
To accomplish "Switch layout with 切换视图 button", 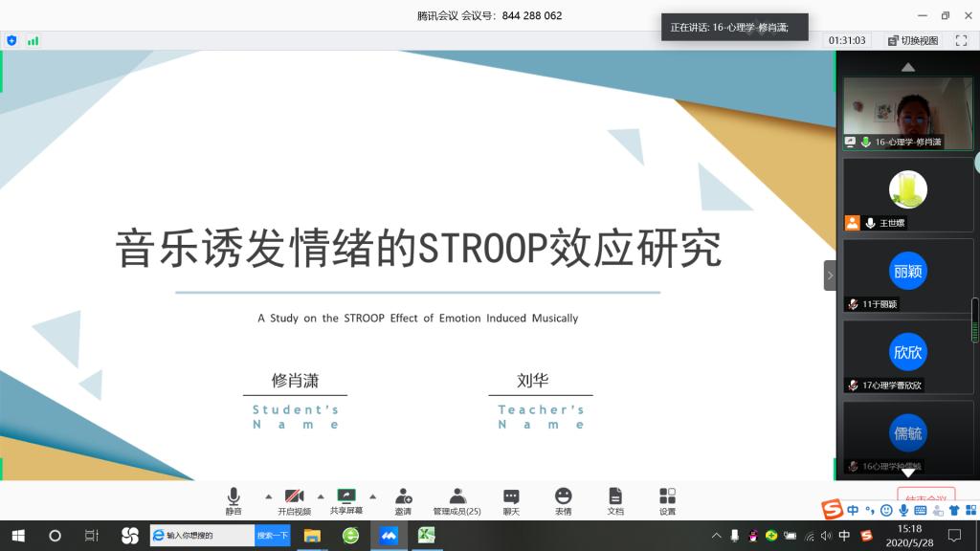I will [x=912, y=40].
